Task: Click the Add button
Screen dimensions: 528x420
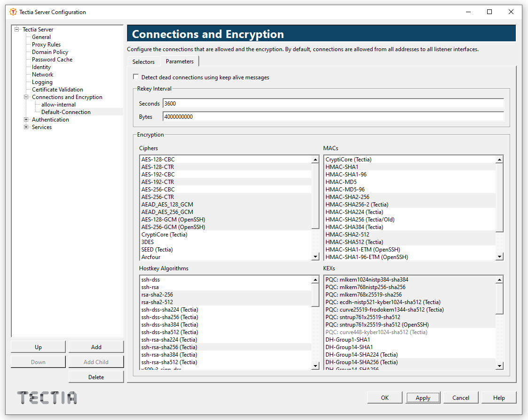Action: click(96, 347)
